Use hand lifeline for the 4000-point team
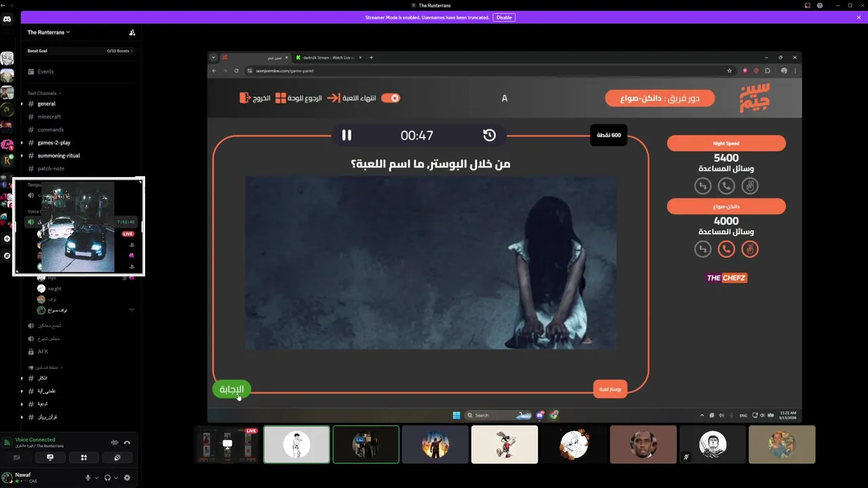This screenshot has width=868, height=488. pyautogui.click(x=749, y=249)
